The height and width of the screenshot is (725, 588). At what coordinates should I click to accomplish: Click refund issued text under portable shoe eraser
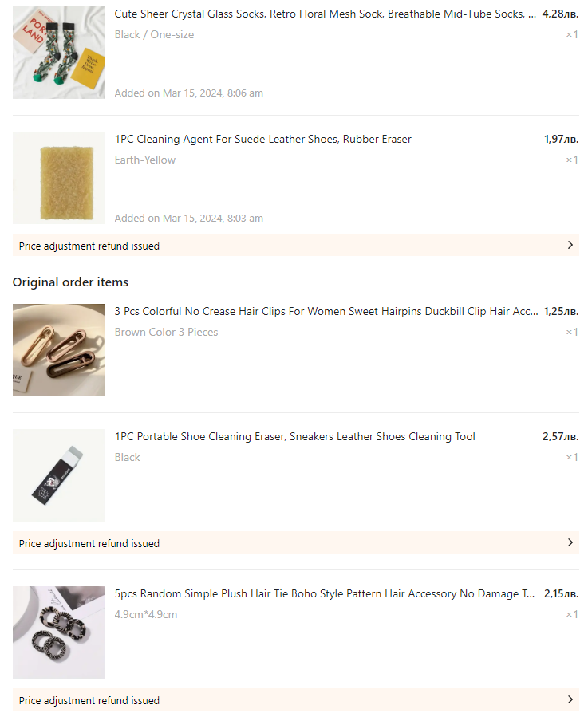coord(89,543)
